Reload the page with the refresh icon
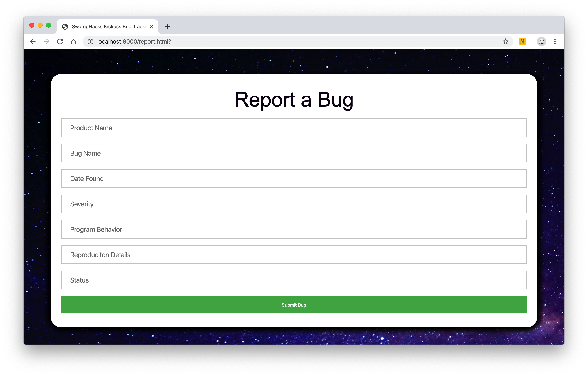 click(60, 42)
